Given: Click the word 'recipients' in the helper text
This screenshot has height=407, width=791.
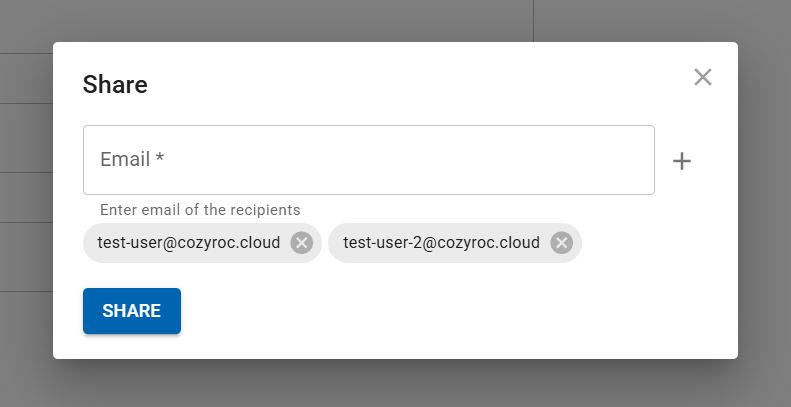Looking at the screenshot, I should point(269,210).
